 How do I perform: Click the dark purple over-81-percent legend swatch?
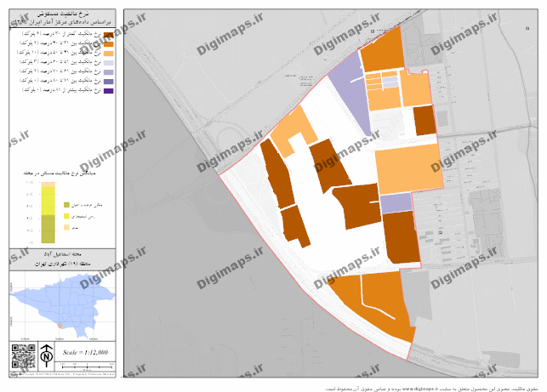[109, 91]
